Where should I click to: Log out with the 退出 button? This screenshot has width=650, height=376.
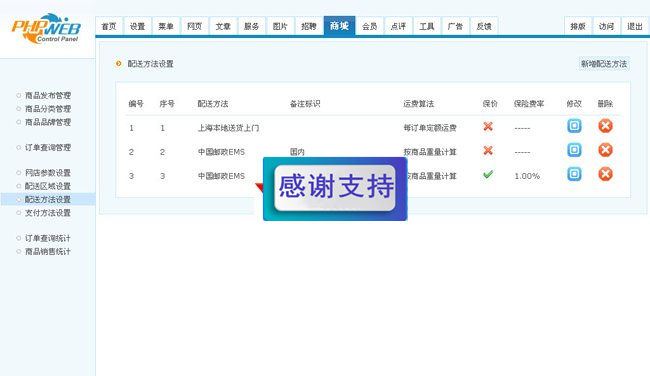pyautogui.click(x=635, y=26)
